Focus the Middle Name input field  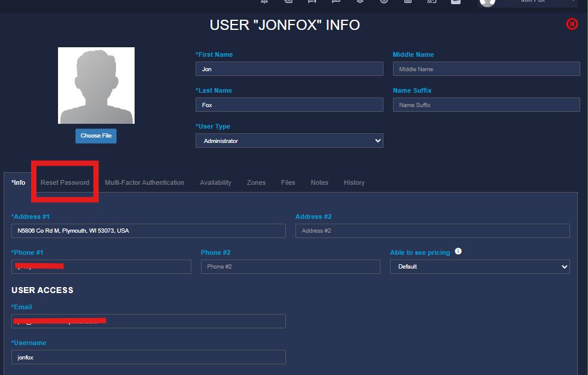coord(486,69)
